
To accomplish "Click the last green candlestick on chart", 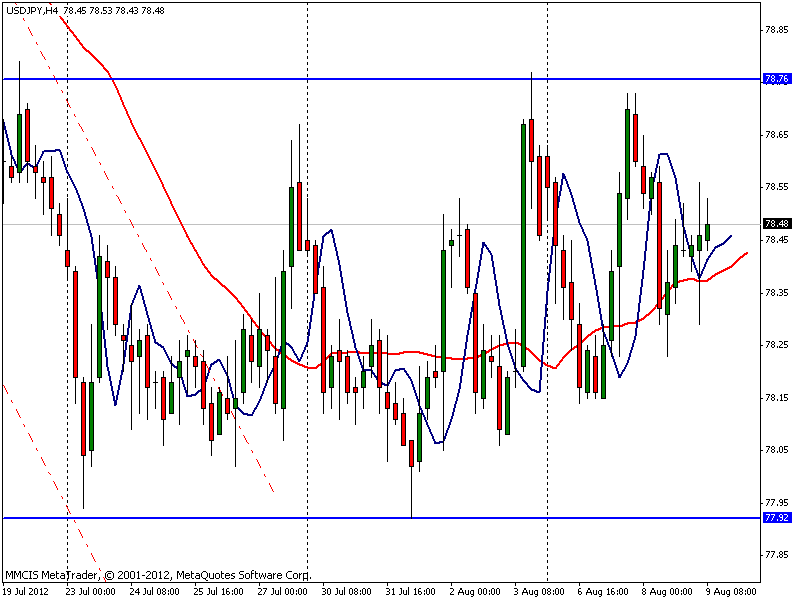I will (x=708, y=232).
